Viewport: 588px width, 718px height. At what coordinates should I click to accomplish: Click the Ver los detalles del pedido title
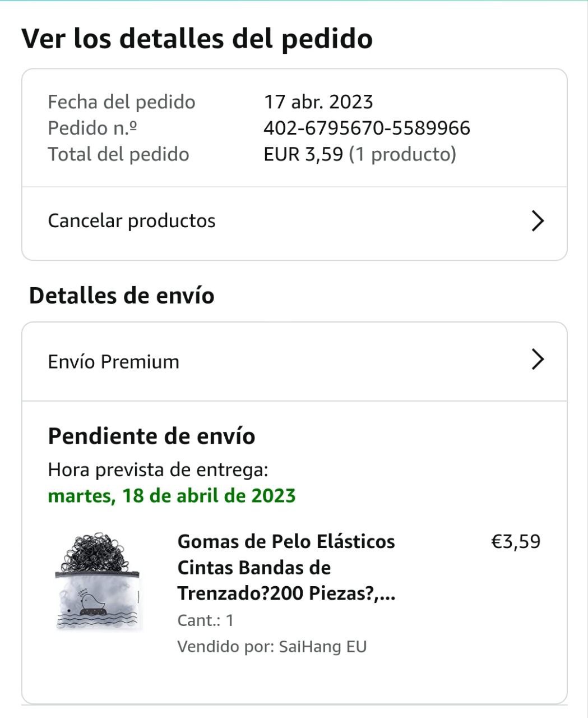pos(197,38)
